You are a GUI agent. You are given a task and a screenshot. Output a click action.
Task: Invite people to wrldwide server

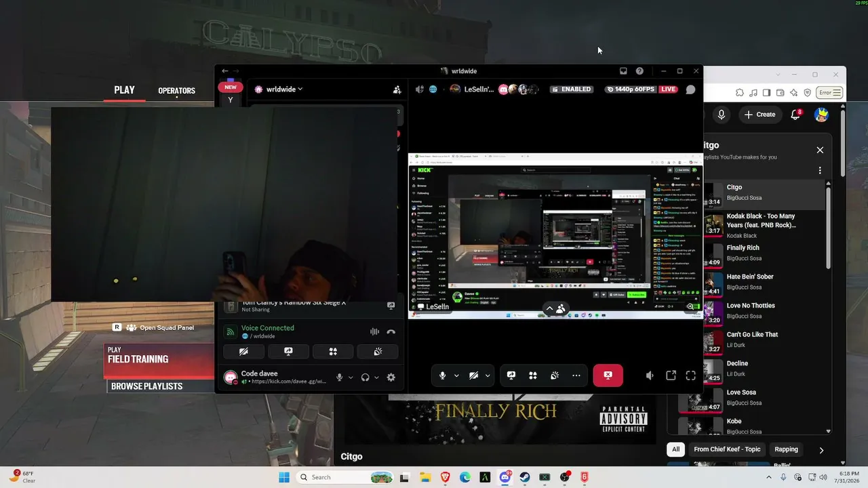(x=397, y=89)
